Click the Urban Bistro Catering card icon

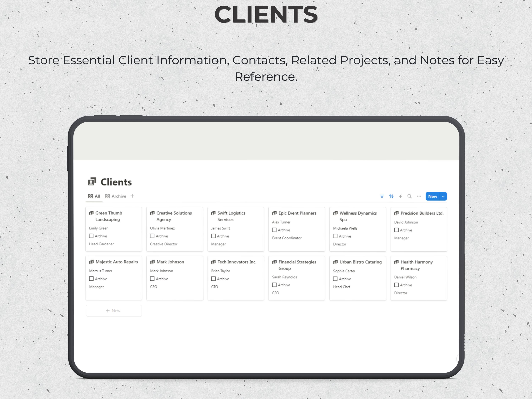pos(336,262)
